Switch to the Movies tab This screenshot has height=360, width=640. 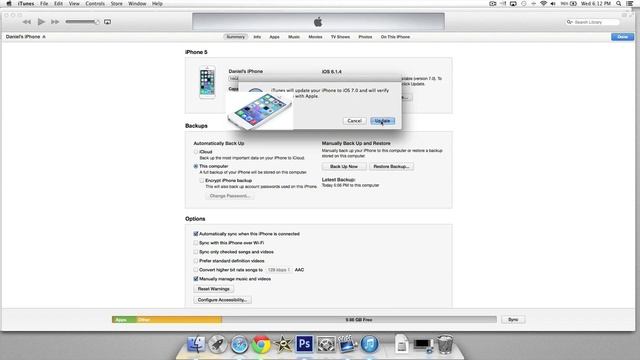pyautogui.click(x=315, y=37)
